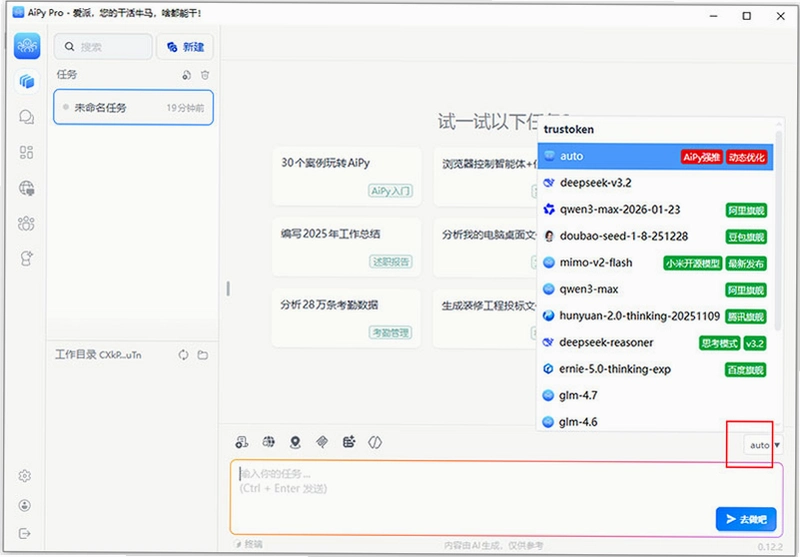This screenshot has height=557, width=800.
Task: Click the 小米开源模型 badge
Action: click(x=693, y=263)
